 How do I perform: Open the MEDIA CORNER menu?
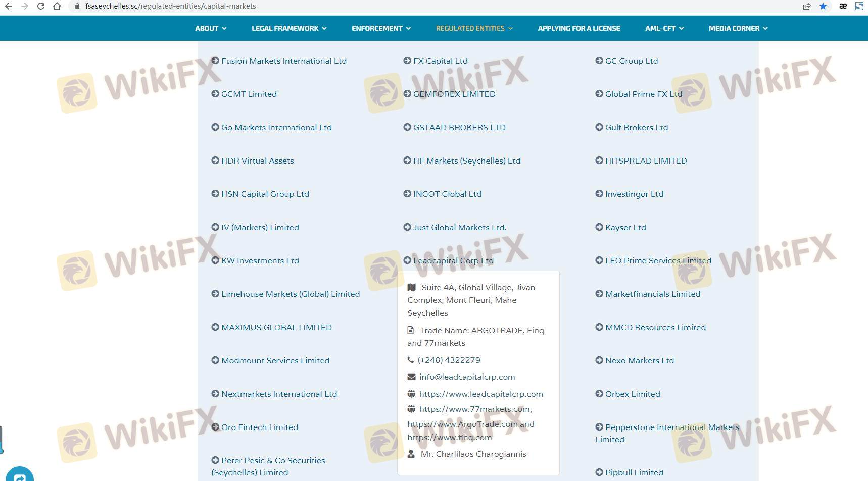pos(738,28)
